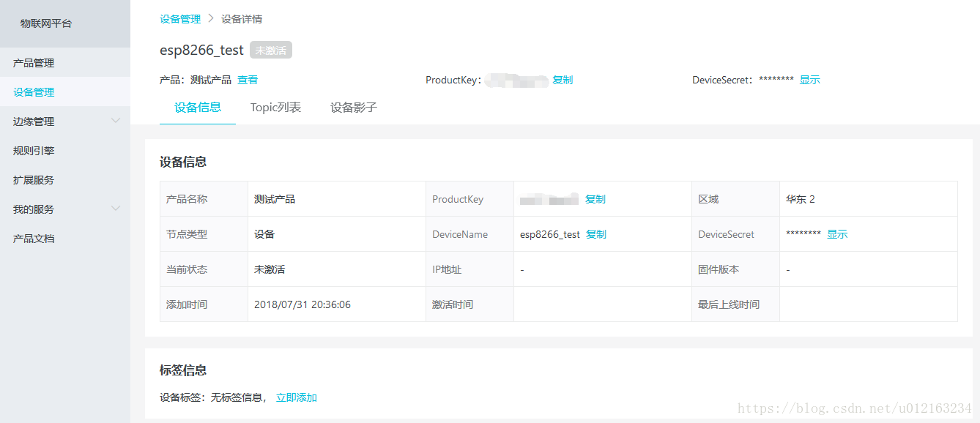Click the 未激活 status badge
Screen dimensions: 980x423
(x=271, y=50)
